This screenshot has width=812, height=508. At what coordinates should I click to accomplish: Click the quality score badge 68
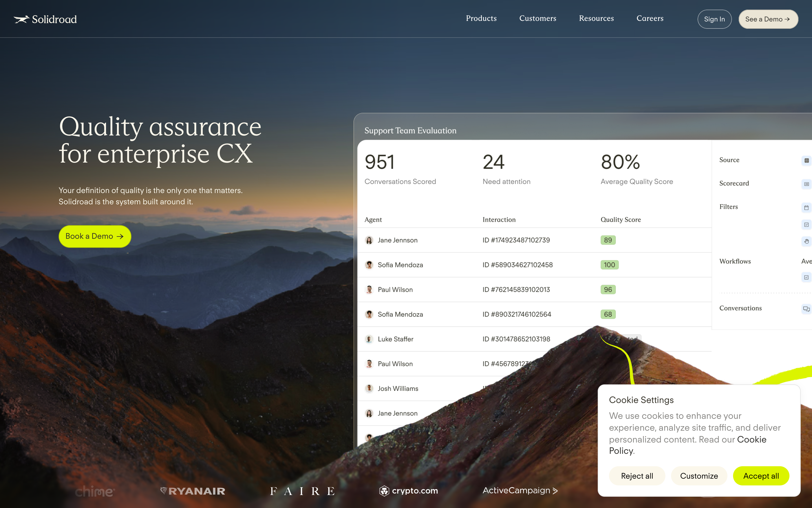[x=608, y=314]
